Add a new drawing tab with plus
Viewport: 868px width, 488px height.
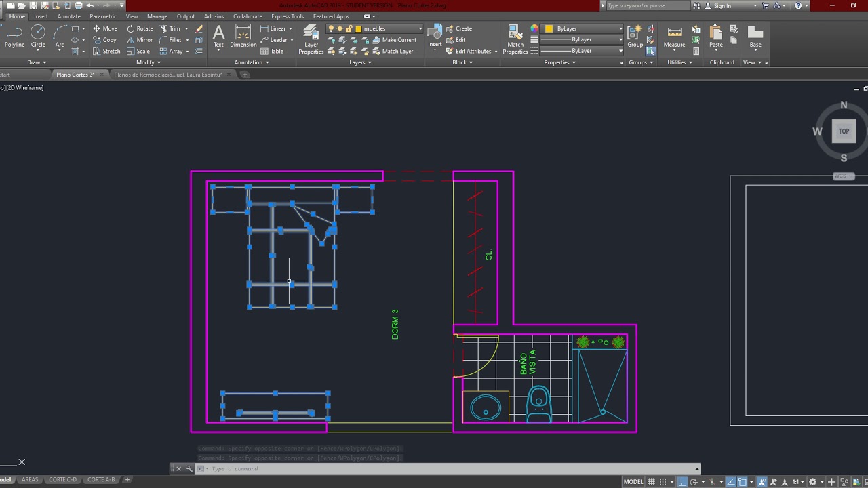click(x=245, y=75)
